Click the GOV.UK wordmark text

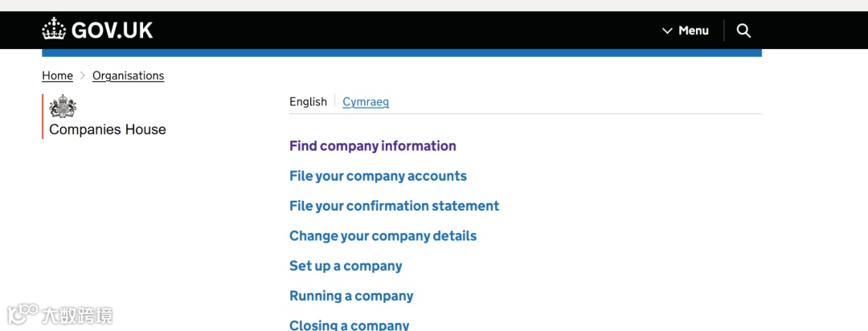pyautogui.click(x=112, y=31)
